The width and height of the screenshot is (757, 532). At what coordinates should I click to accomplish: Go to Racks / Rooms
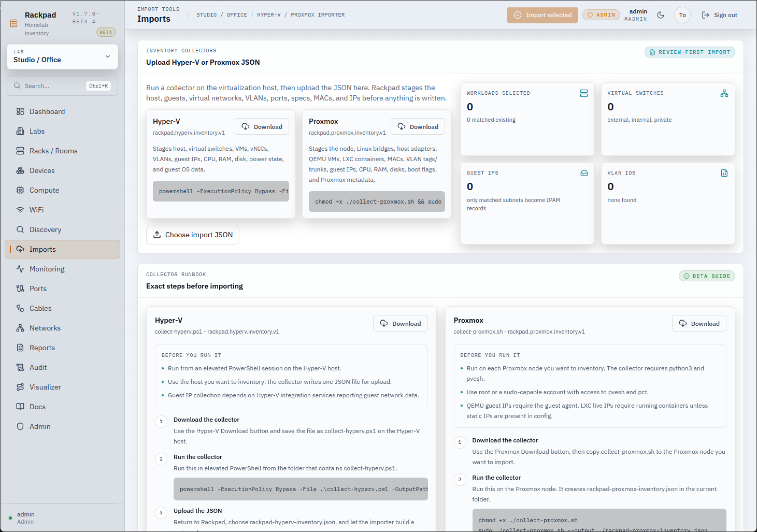tap(62, 151)
